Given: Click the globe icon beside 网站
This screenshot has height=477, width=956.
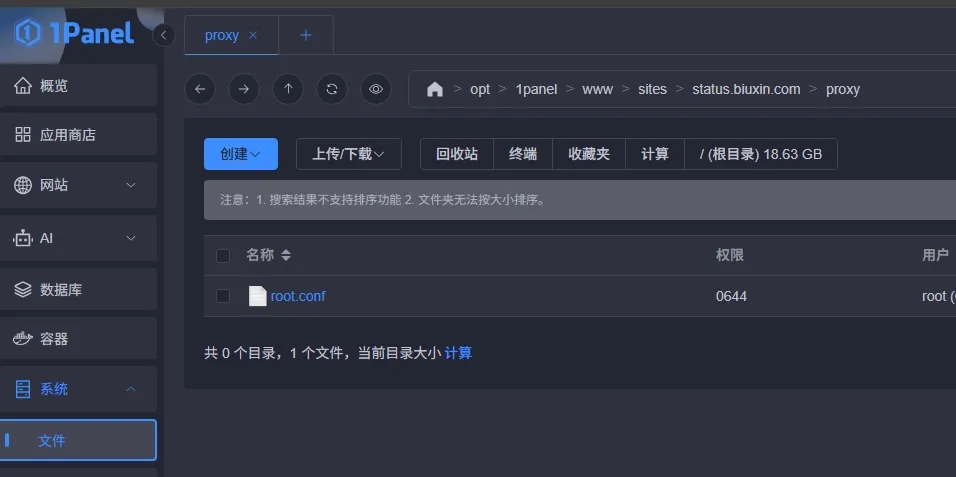Looking at the screenshot, I should pos(23,185).
